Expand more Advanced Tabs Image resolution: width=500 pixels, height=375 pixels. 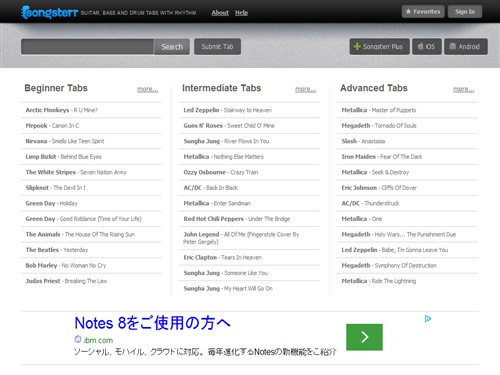point(464,89)
